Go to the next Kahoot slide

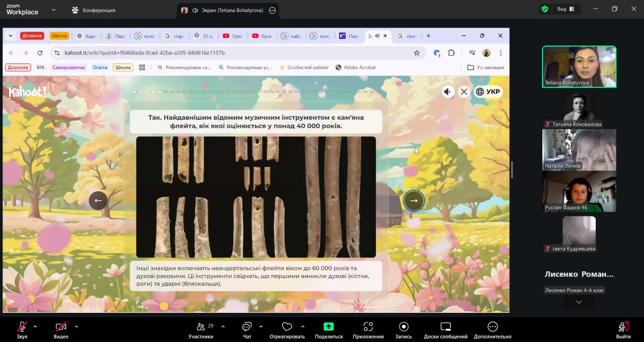click(414, 200)
